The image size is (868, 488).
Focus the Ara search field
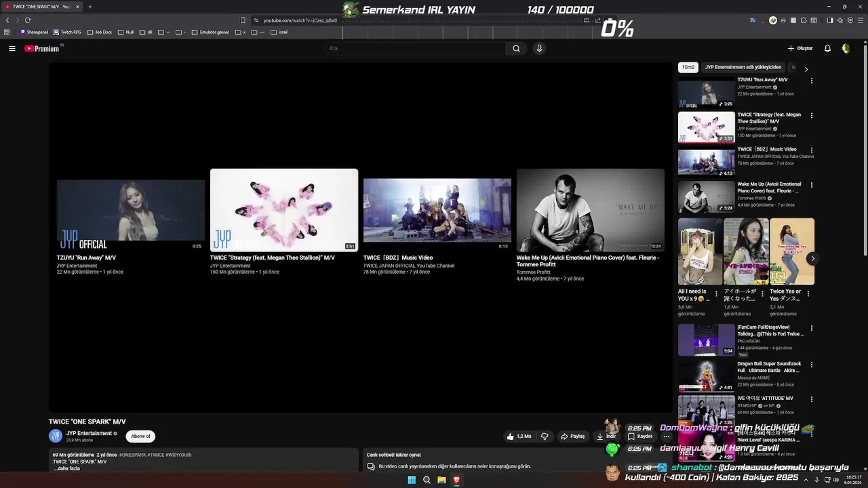[414, 48]
